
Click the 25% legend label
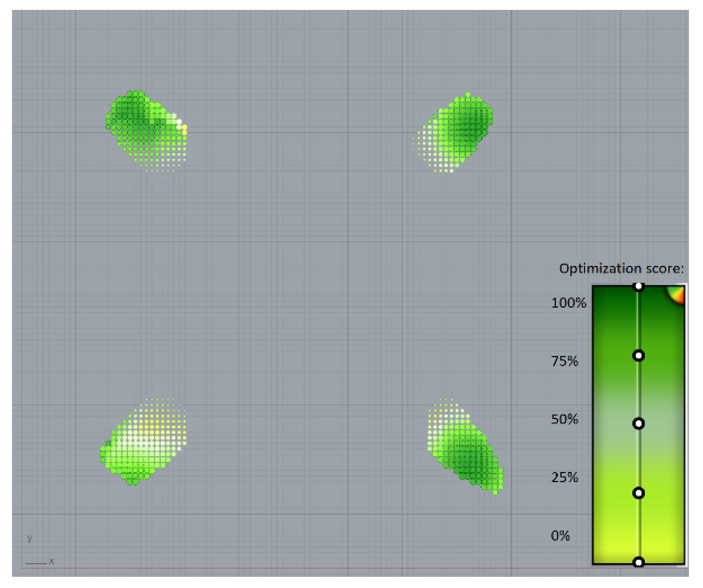tap(564, 478)
